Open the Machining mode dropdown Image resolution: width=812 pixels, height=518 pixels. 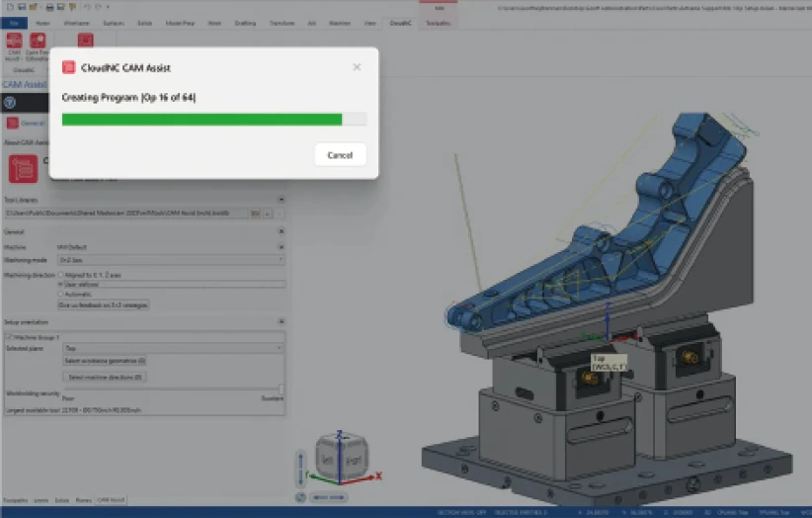point(171,259)
